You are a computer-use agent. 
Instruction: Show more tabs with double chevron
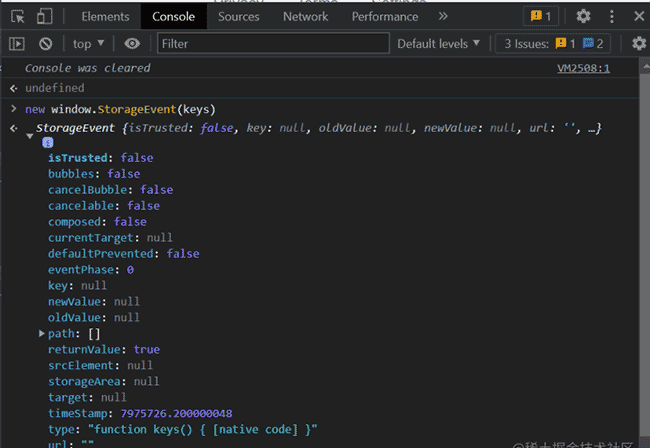point(443,16)
